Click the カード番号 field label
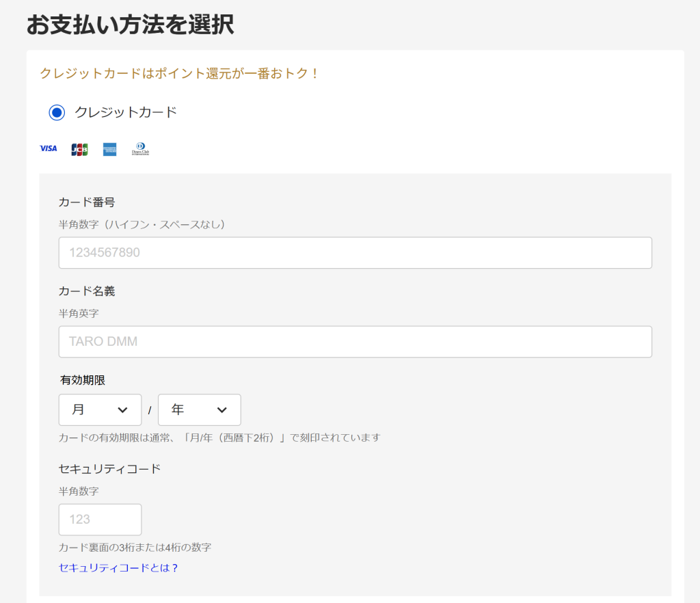The height and width of the screenshot is (603, 700). click(x=87, y=202)
